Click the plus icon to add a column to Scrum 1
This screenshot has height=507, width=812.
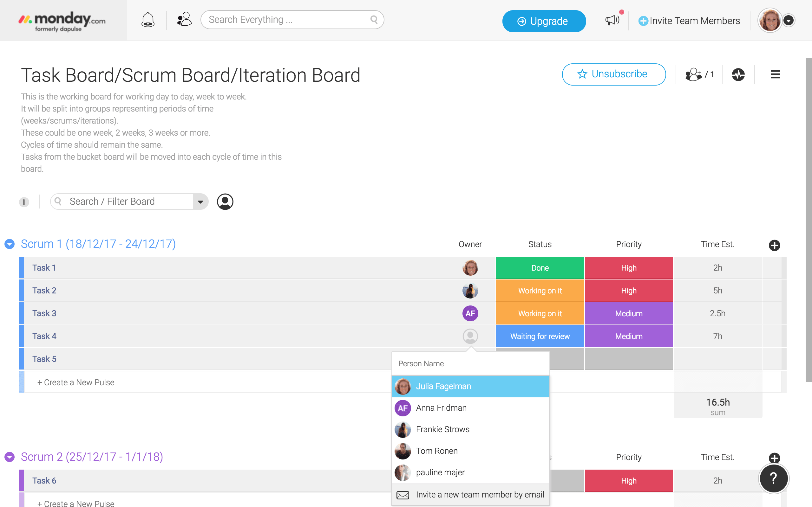[775, 245]
